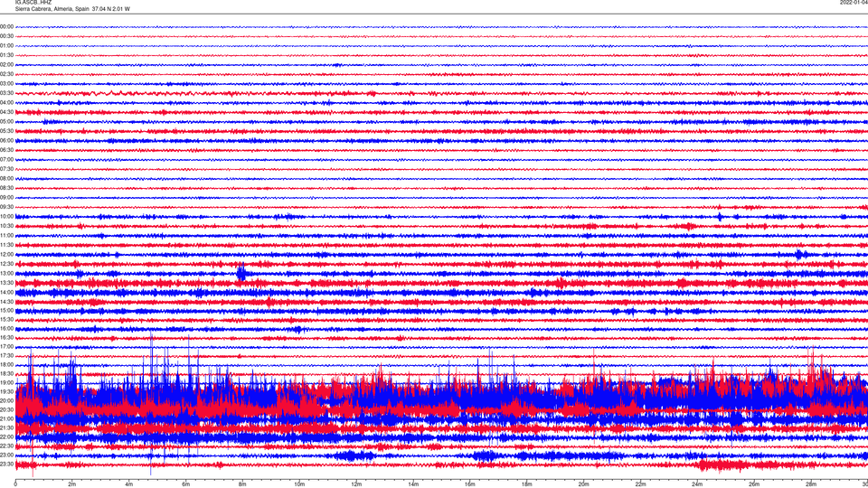The height and width of the screenshot is (488, 868).
Task: Click the '28m' minute axis label
Action: (811, 484)
